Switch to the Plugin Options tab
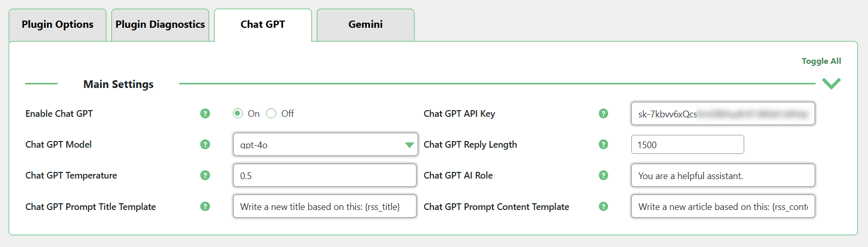 point(58,25)
